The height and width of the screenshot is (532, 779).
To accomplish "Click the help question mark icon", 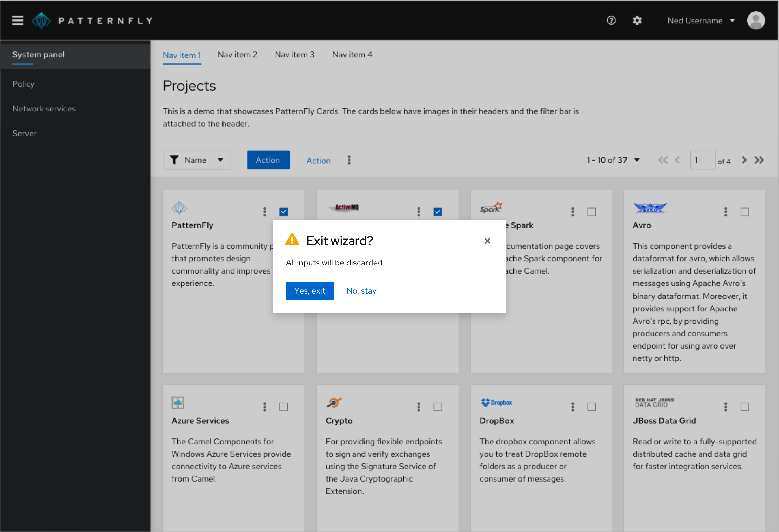I will click(611, 21).
